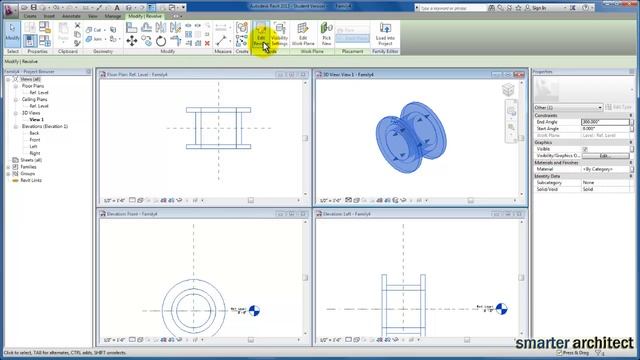Screen dimensions: 640x360
Task: Click the Material By Category value field
Action: point(605,169)
